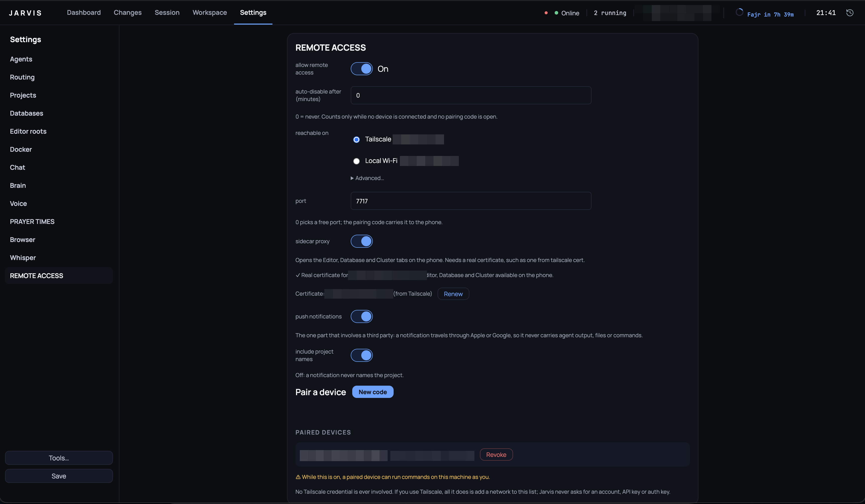Open Routing settings section
The width and height of the screenshot is (865, 504).
click(x=59, y=77)
